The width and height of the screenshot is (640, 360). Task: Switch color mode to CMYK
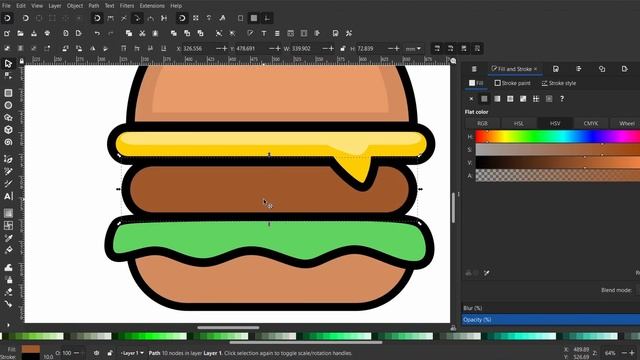tap(591, 123)
